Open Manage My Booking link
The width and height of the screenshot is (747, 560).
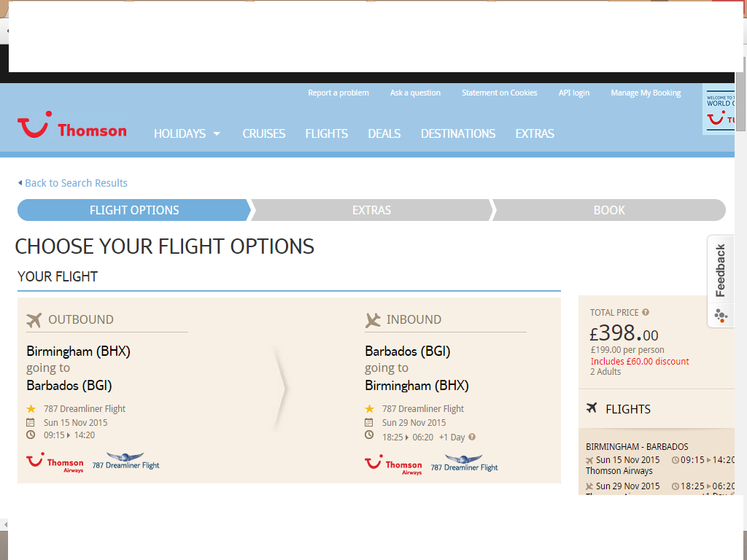click(x=646, y=93)
